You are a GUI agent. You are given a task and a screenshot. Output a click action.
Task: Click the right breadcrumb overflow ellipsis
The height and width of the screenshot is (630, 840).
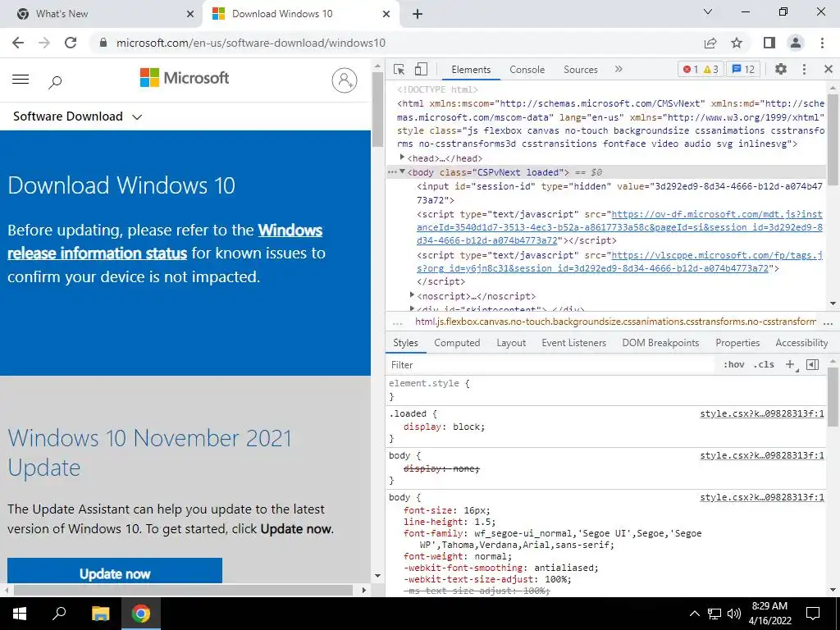click(x=828, y=323)
